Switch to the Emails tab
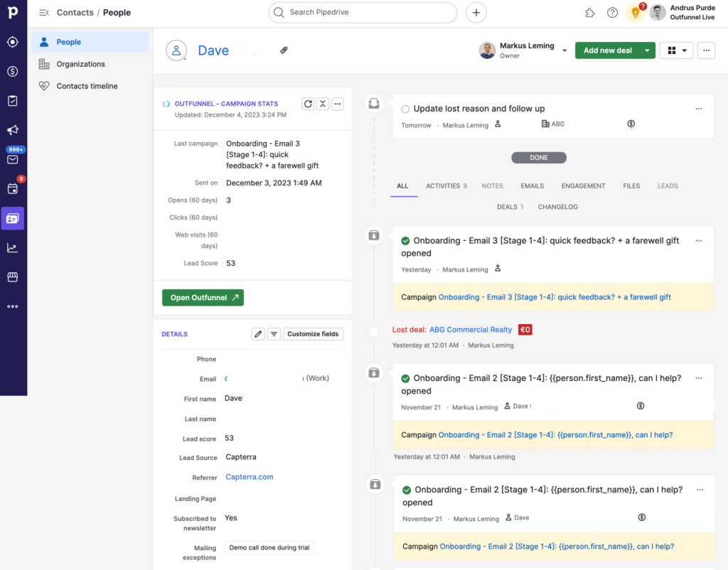This screenshot has height=570, width=728. (532, 186)
